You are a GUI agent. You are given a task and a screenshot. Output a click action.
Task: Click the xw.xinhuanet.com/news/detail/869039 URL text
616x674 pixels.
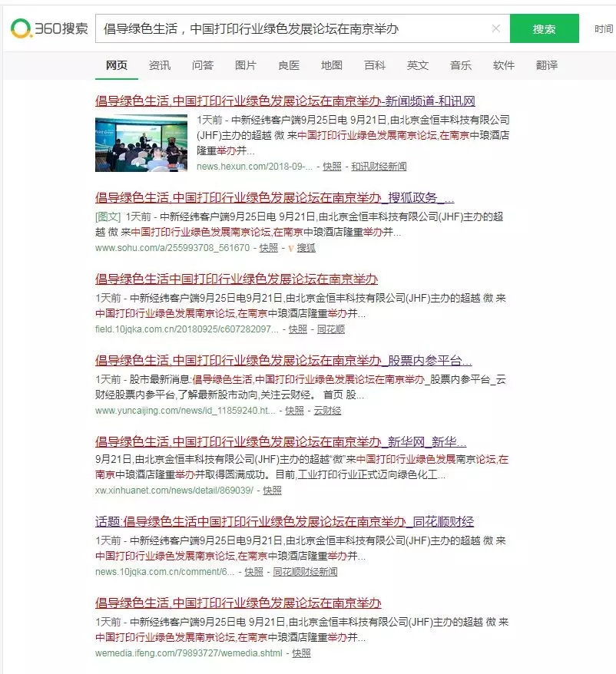[x=174, y=490]
